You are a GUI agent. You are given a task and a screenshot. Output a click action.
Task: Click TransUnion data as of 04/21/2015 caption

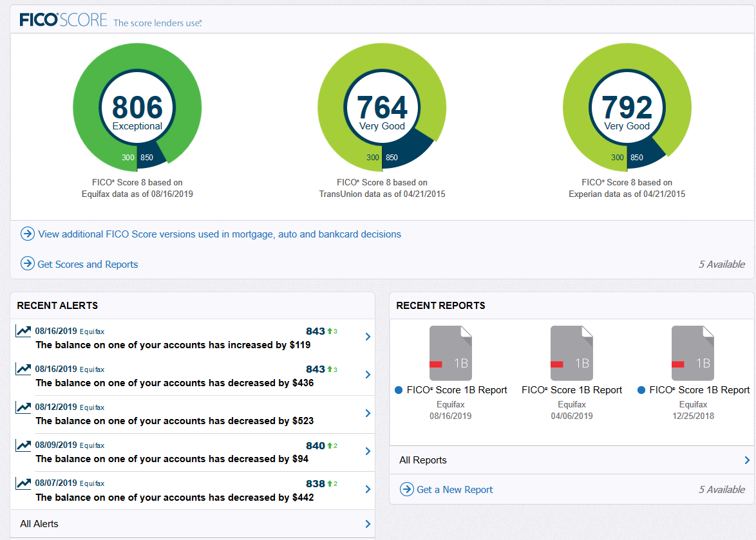(382, 194)
